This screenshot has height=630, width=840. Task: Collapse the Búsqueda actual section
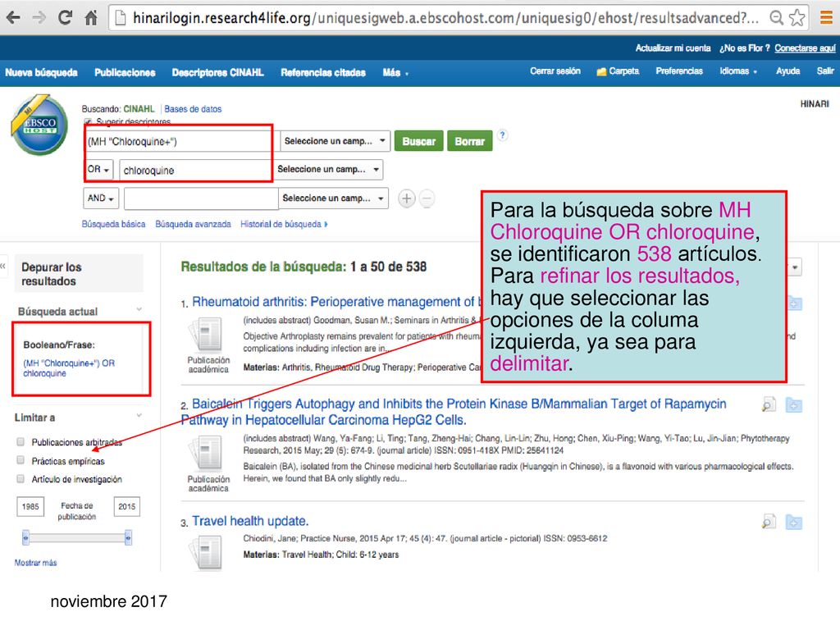click(139, 309)
